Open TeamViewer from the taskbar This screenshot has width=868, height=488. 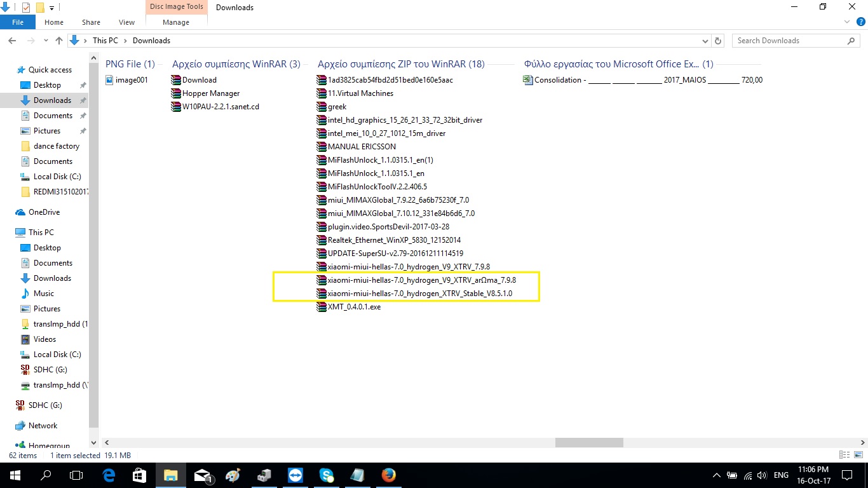(x=295, y=475)
